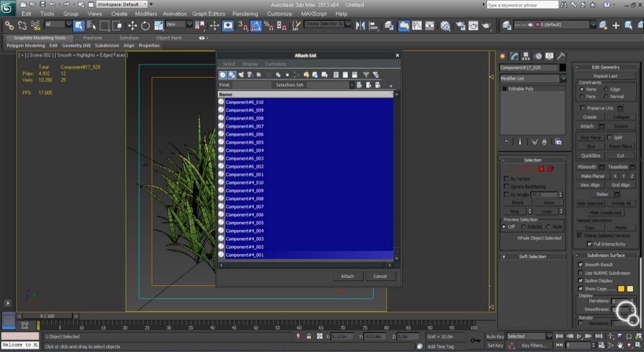Click the Save file icon in title bar

pos(42,4)
